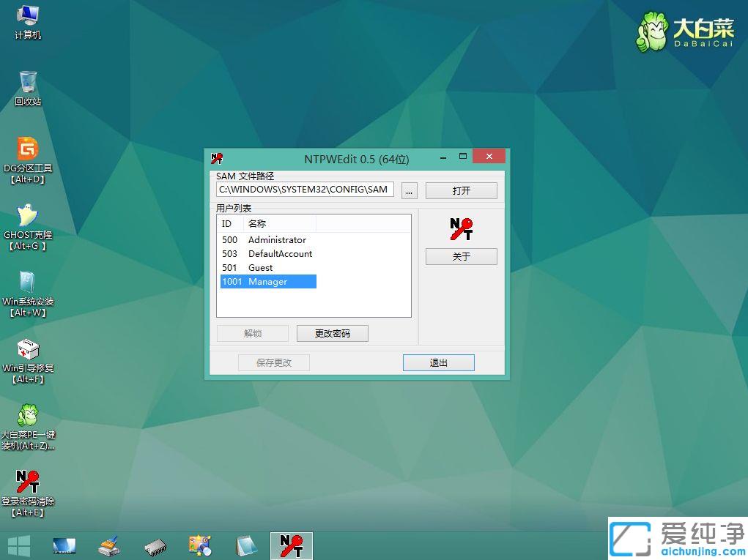This screenshot has height=560, width=748.
Task: Click the 退出 button
Action: pos(438,362)
